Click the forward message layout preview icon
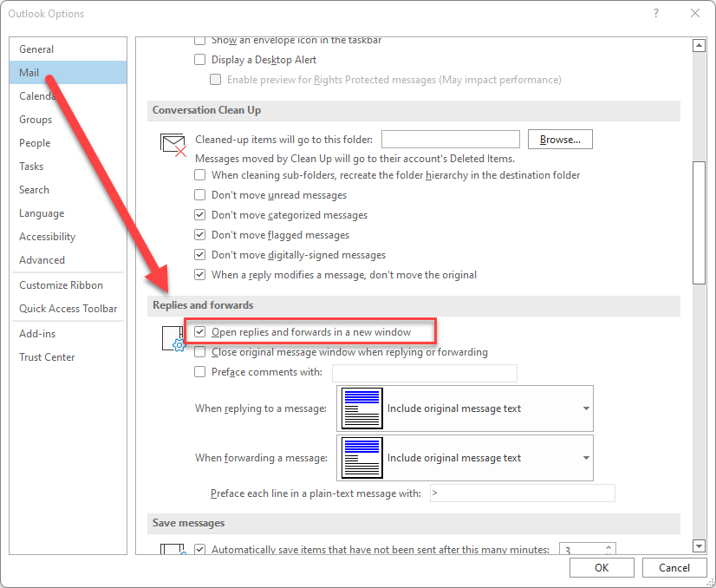Screen dimensions: 716x588 [x=362, y=458]
